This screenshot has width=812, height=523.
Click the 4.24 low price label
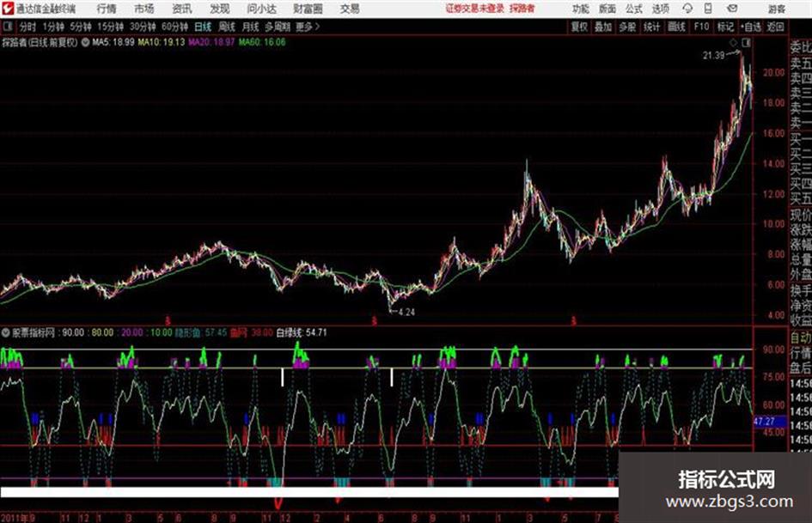pos(406,313)
